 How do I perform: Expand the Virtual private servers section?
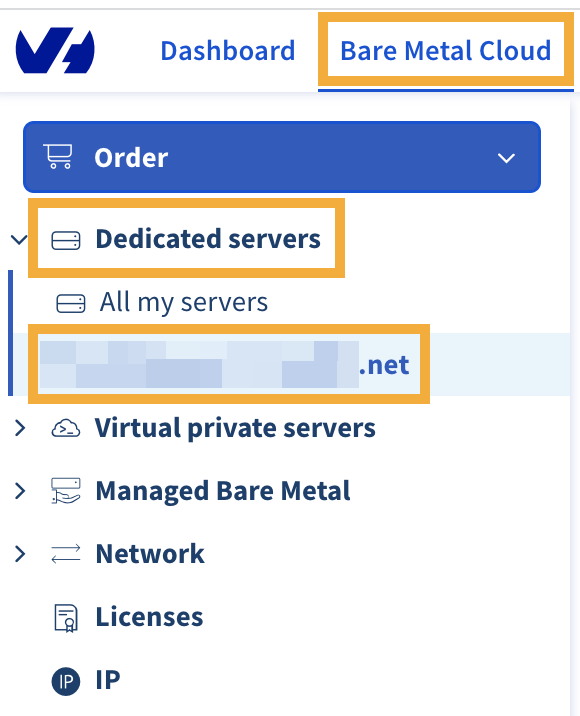click(20, 428)
